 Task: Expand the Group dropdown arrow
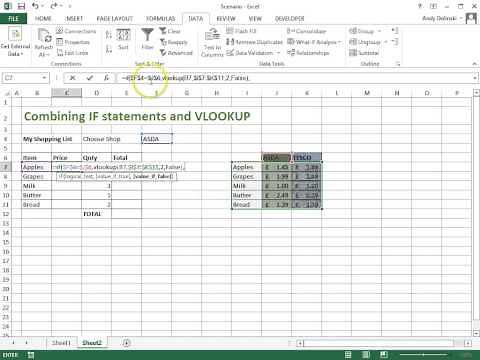tap(379, 31)
